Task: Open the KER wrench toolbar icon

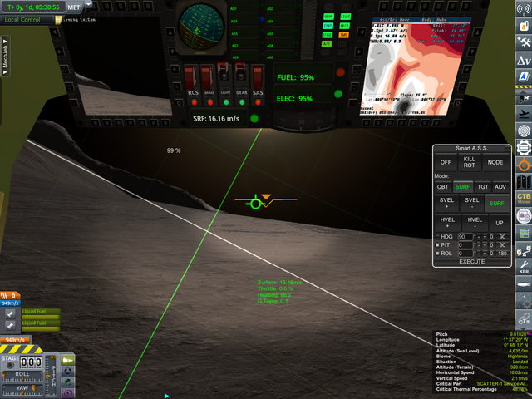Action: (x=524, y=268)
